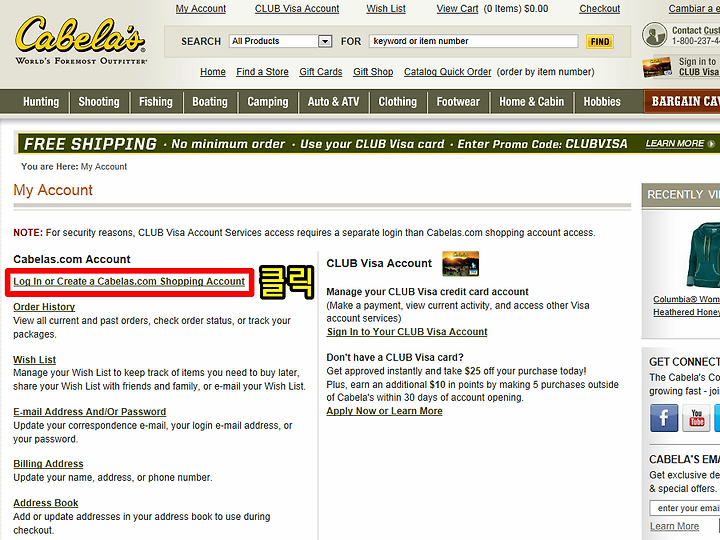Open the Gift Cards link
Viewport: 720px width, 540px height.
(x=321, y=72)
